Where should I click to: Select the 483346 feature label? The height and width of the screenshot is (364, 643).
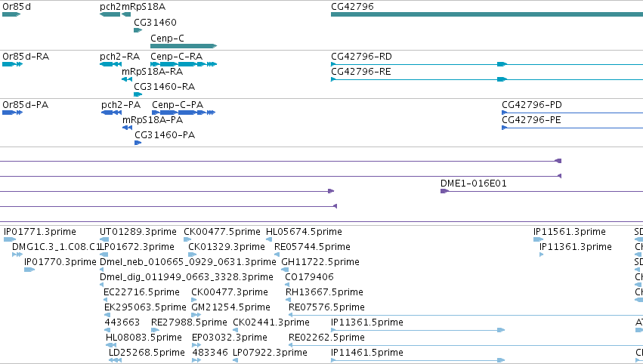pyautogui.click(x=210, y=353)
